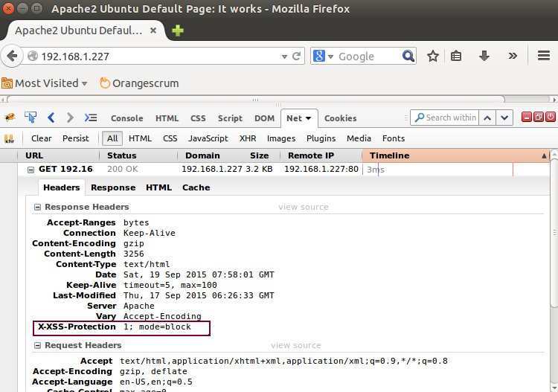Filter requests by Fonts

coord(394,138)
